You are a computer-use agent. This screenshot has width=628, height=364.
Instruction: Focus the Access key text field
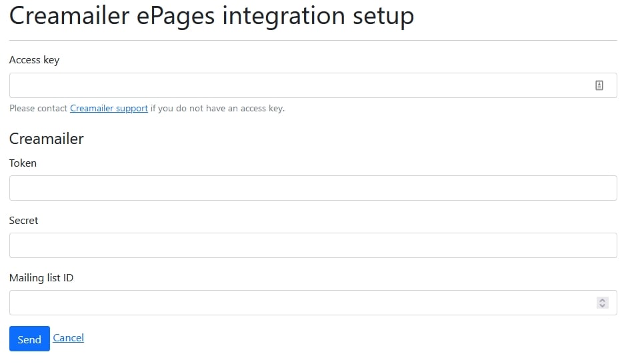(313, 85)
